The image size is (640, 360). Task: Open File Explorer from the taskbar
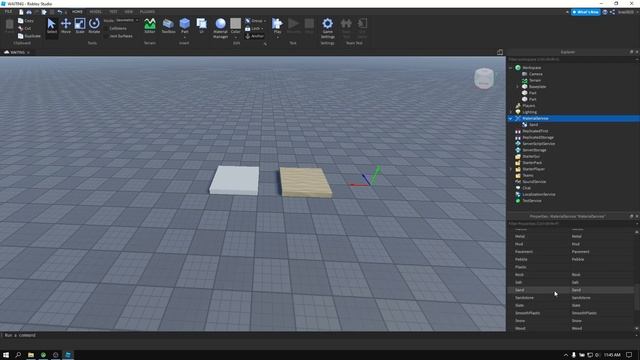[31, 355]
